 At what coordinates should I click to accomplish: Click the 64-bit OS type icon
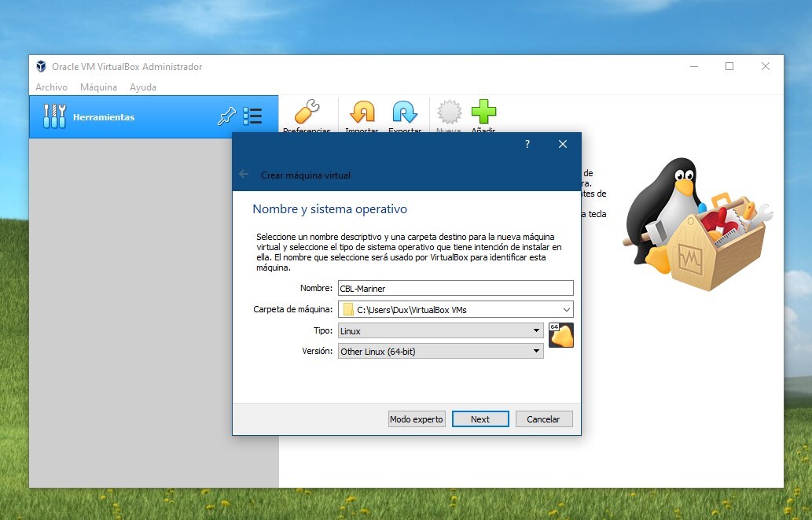(x=561, y=335)
